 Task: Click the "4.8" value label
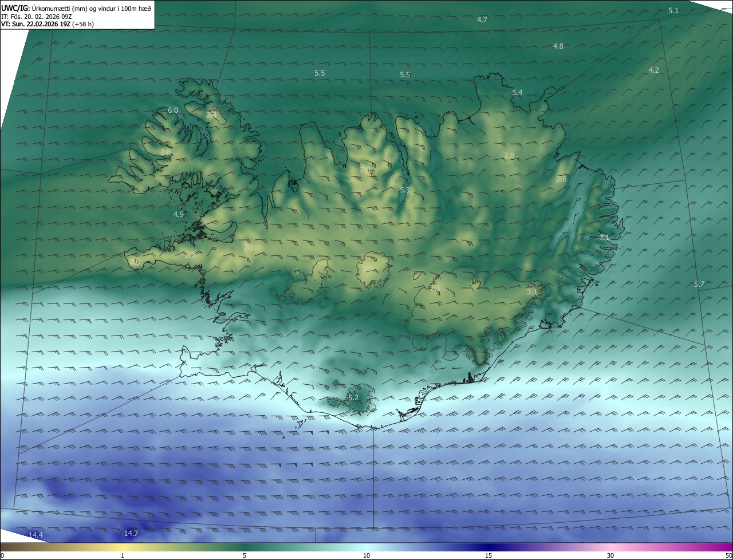558,46
